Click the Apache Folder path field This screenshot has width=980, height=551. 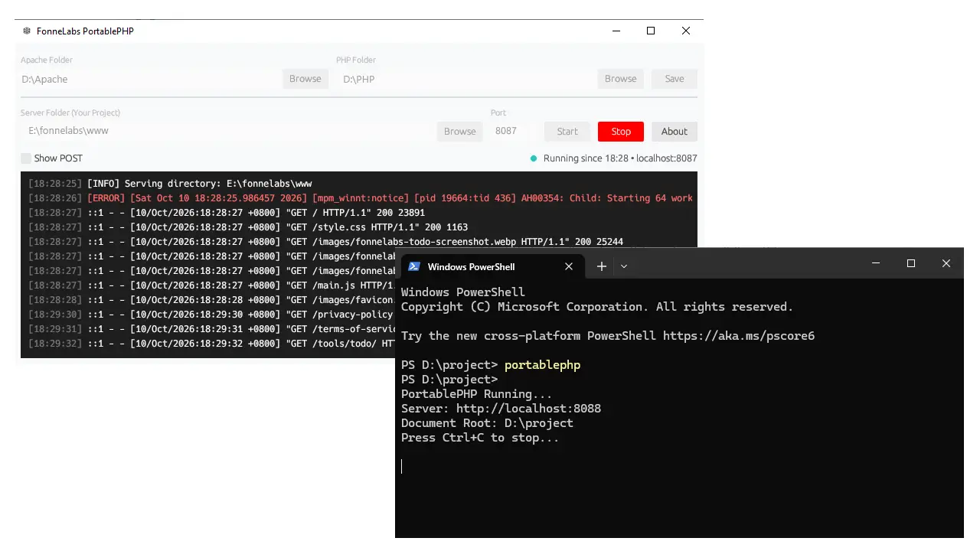click(151, 79)
